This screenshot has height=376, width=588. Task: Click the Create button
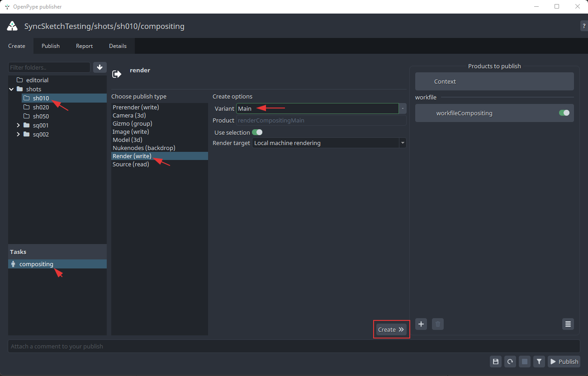[x=391, y=329]
